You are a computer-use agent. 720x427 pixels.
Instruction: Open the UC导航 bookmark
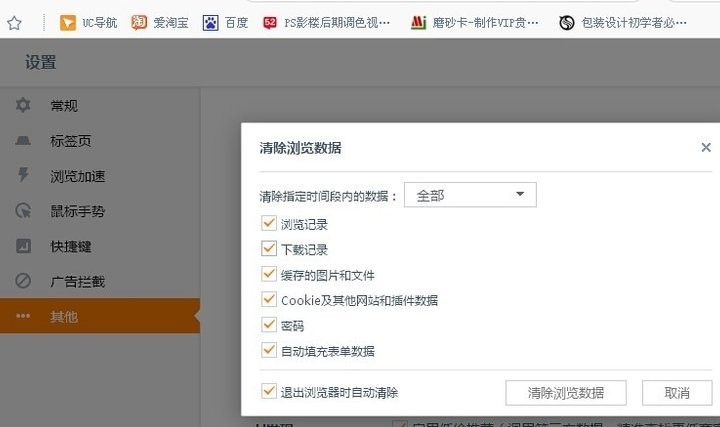89,22
